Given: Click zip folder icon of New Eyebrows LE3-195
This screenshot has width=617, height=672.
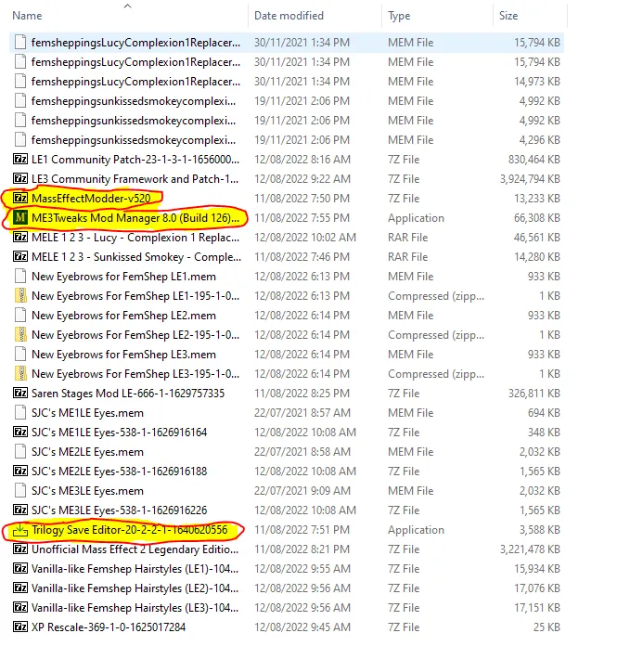Looking at the screenshot, I should pyautogui.click(x=20, y=374).
